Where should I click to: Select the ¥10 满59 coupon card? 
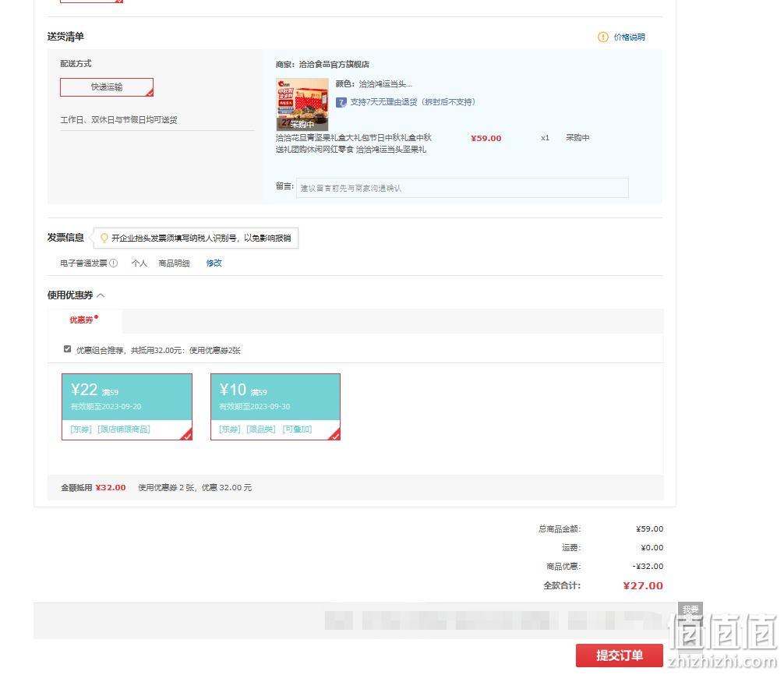(276, 407)
